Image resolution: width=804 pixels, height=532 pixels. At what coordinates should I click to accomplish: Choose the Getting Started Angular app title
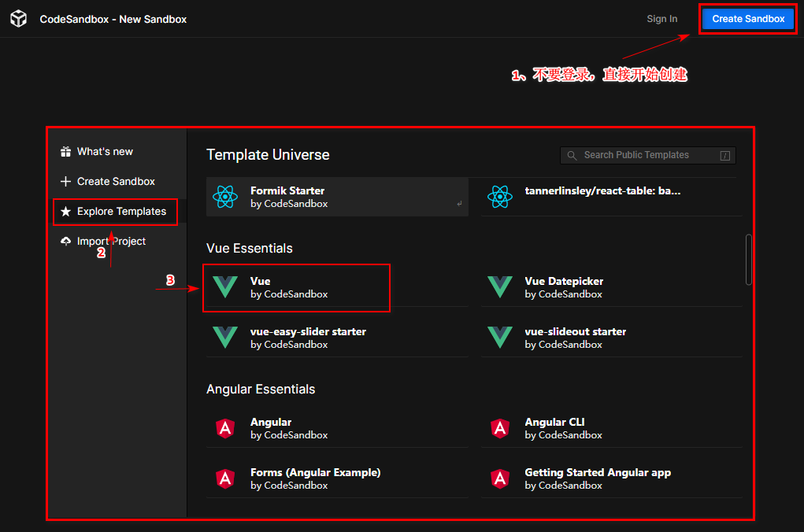598,472
